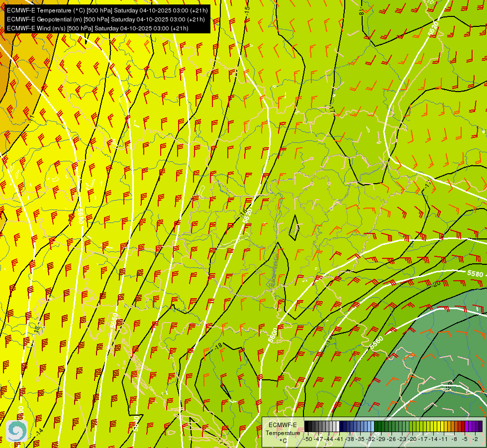Click the -17 legend tick label

tap(423, 439)
